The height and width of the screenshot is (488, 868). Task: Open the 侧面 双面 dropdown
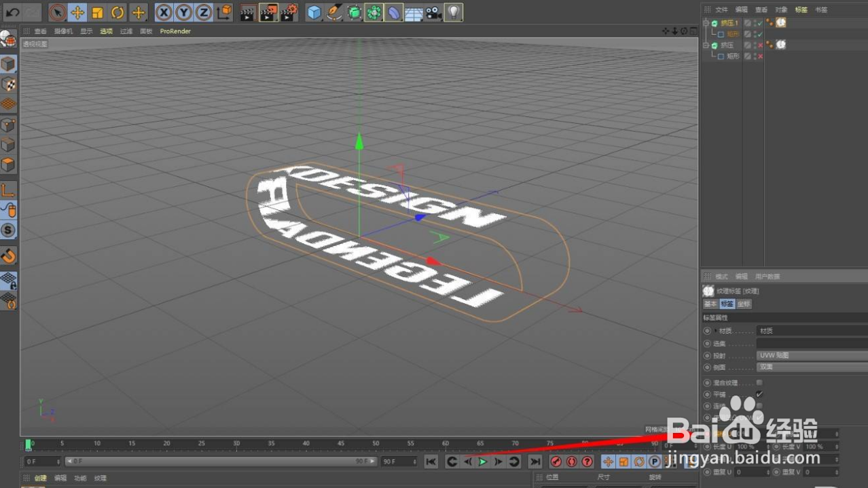[812, 367]
